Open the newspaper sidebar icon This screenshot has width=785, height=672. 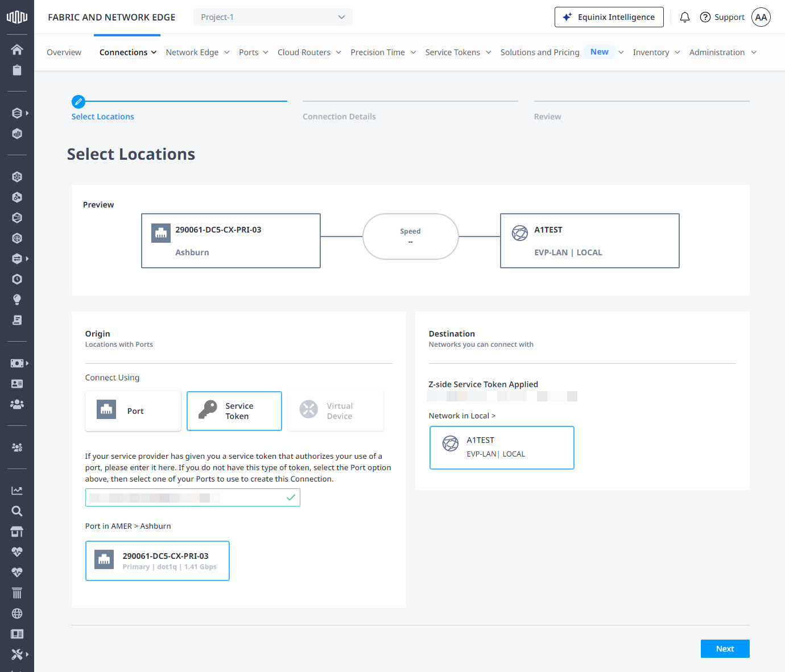point(17,634)
